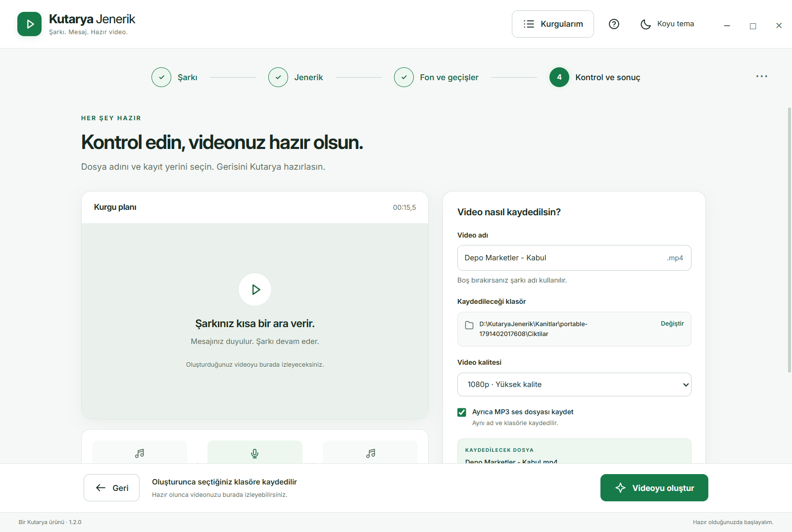Go back with the Geri button
Image resolution: width=792 pixels, height=532 pixels.
[111, 488]
